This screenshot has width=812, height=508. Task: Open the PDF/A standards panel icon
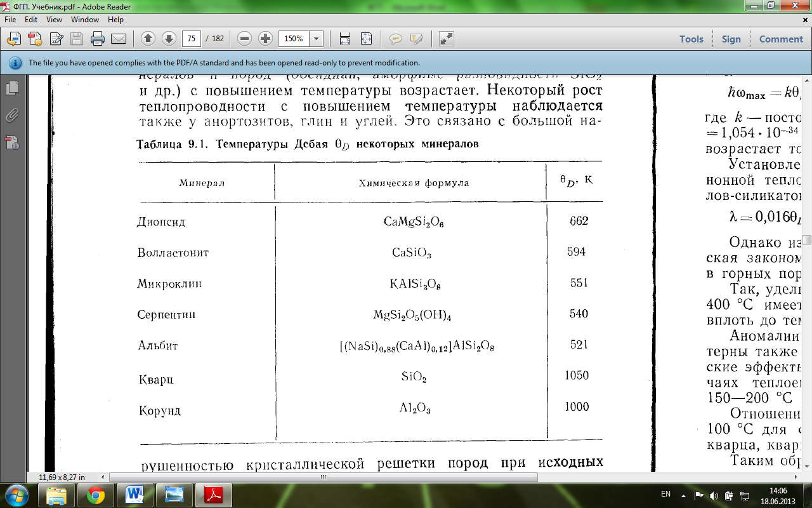12,142
